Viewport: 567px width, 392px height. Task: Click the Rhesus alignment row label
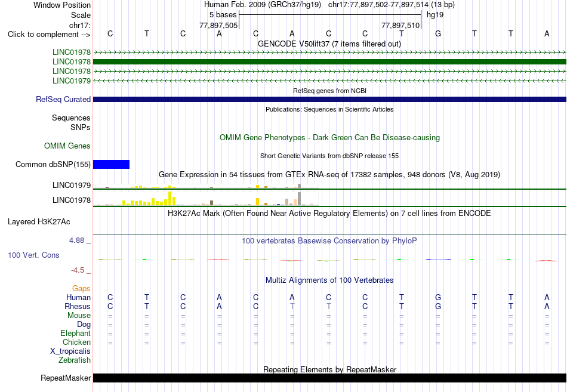[78, 306]
